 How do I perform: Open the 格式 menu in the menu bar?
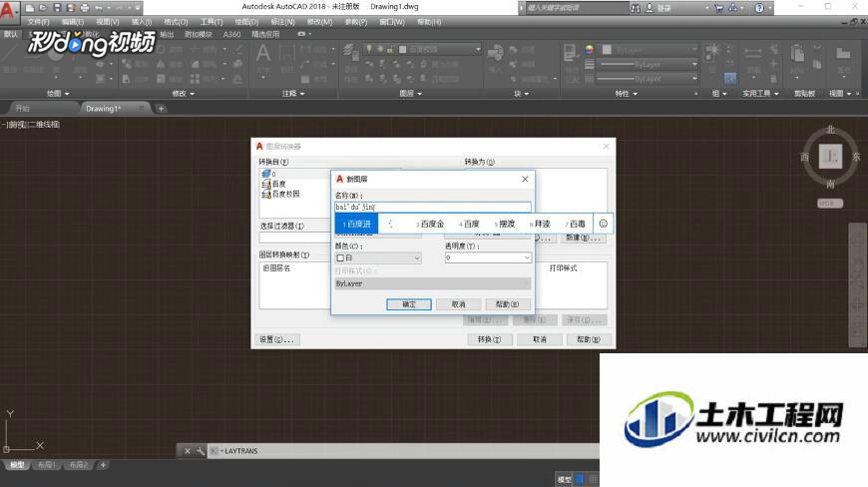coord(176,21)
